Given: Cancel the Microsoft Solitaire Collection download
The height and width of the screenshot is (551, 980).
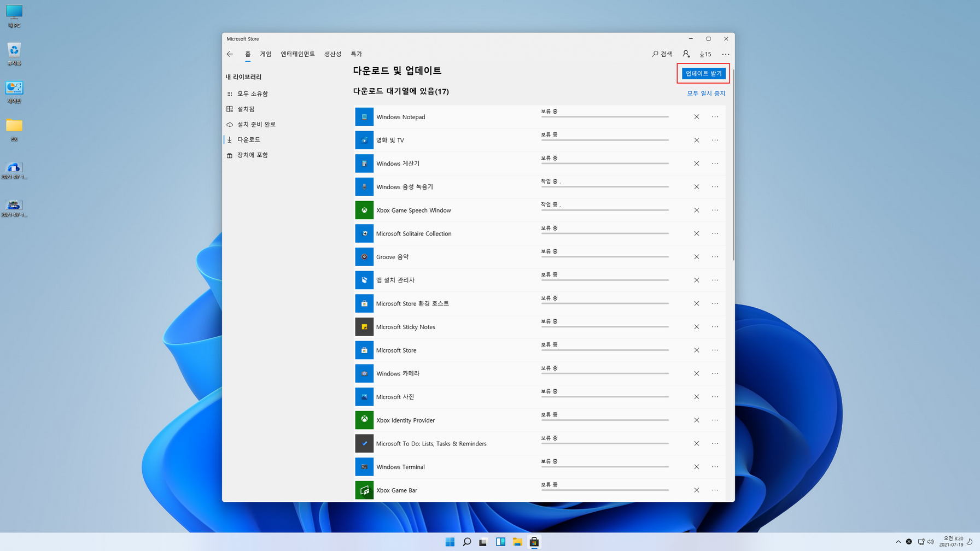Looking at the screenshot, I should [x=697, y=233].
